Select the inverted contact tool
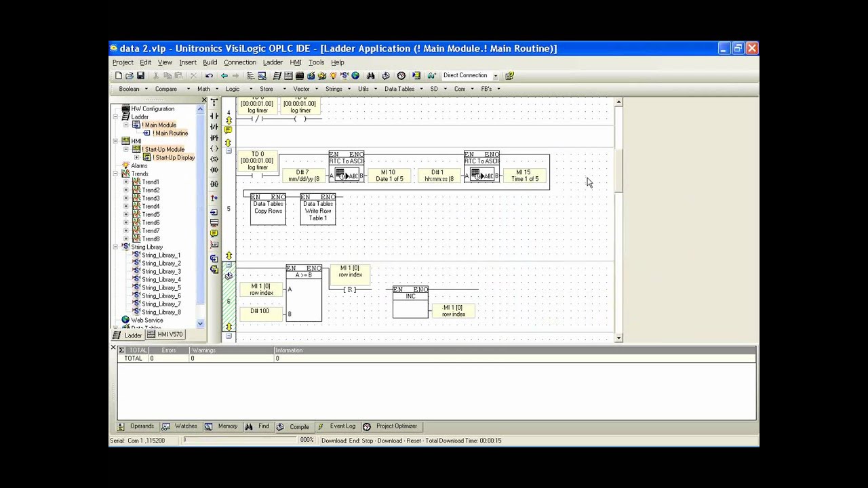 (214, 127)
